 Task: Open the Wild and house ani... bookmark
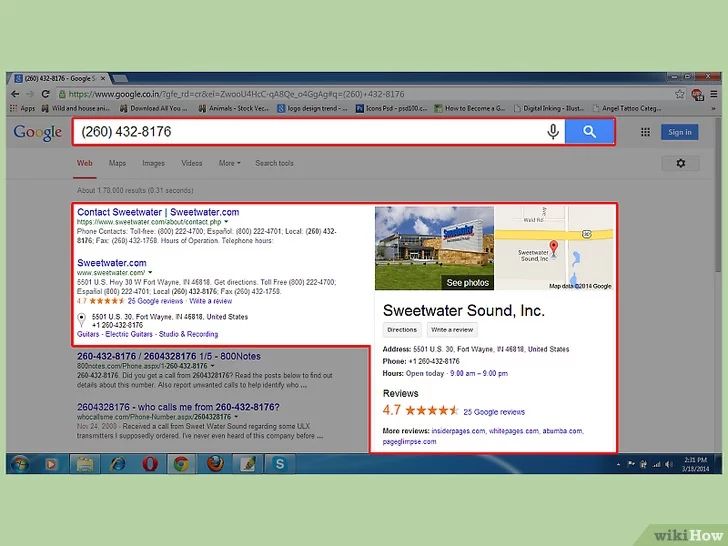click(x=76, y=108)
